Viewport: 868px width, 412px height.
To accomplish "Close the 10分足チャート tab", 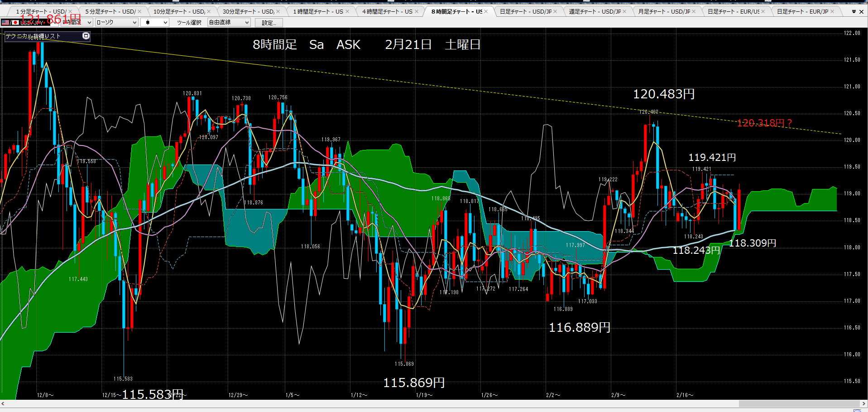I will click(209, 12).
